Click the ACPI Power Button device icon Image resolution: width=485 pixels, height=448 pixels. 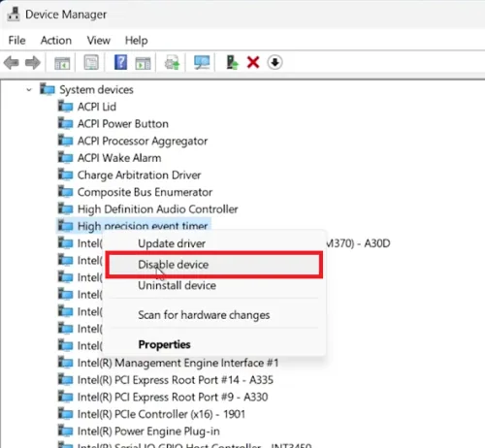coord(65,123)
